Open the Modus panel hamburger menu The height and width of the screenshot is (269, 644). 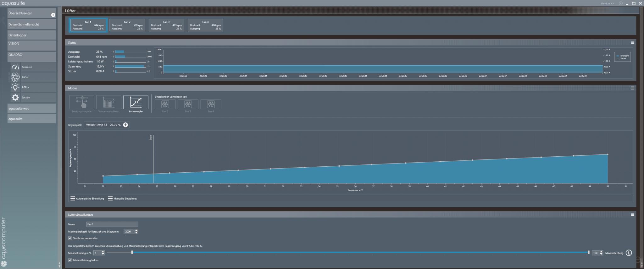pyautogui.click(x=632, y=88)
